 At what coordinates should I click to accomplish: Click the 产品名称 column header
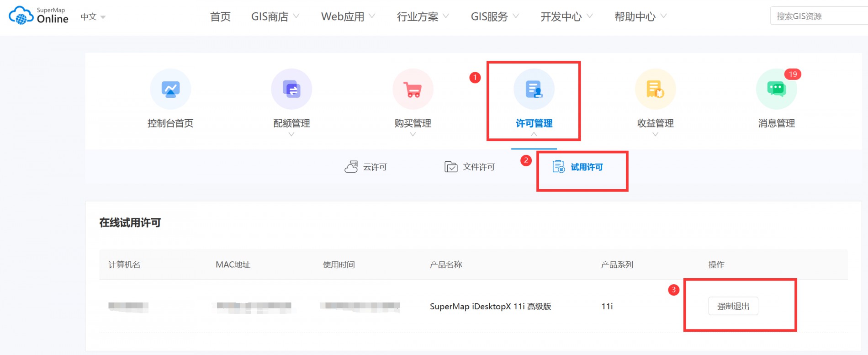click(446, 265)
